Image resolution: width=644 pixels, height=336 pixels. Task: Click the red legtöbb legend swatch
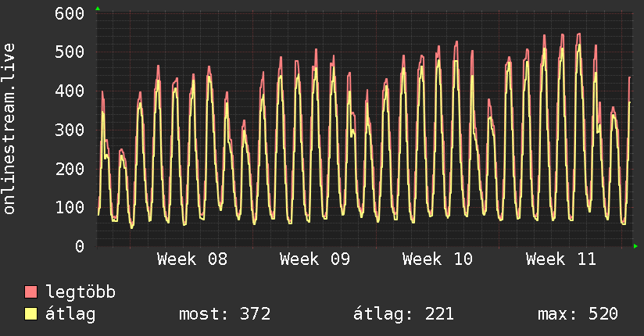click(x=30, y=291)
